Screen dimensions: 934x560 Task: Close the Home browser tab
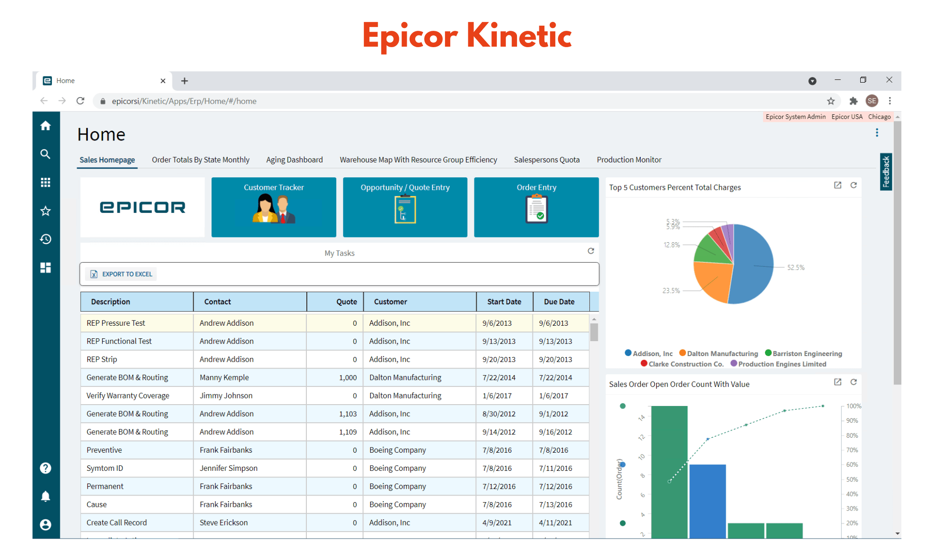point(163,81)
